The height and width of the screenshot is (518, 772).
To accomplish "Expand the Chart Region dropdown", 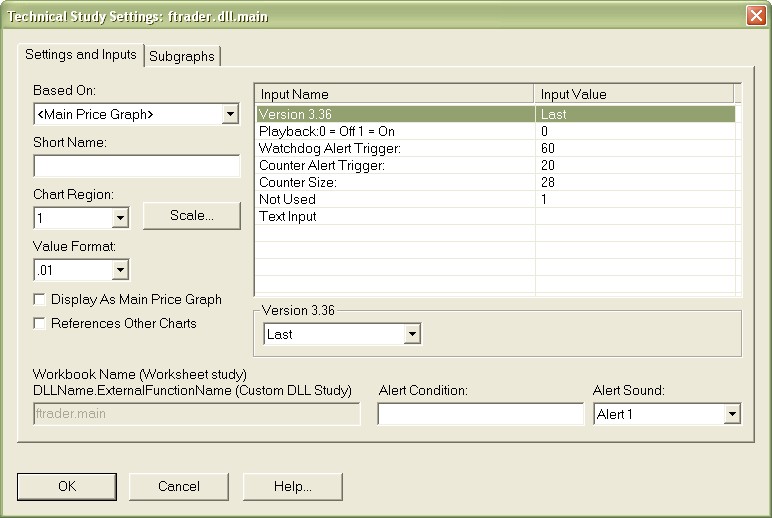I will (x=120, y=217).
